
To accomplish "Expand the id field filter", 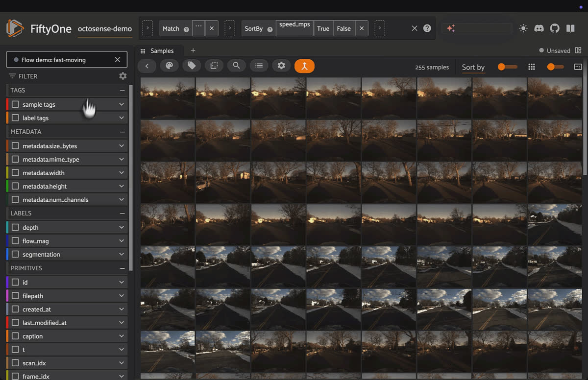I will [x=122, y=282].
